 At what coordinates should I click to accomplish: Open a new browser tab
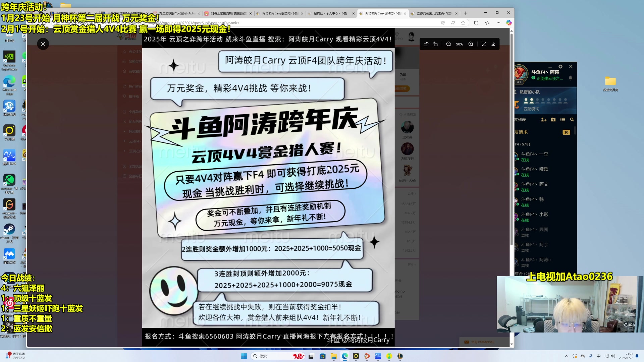466,13
